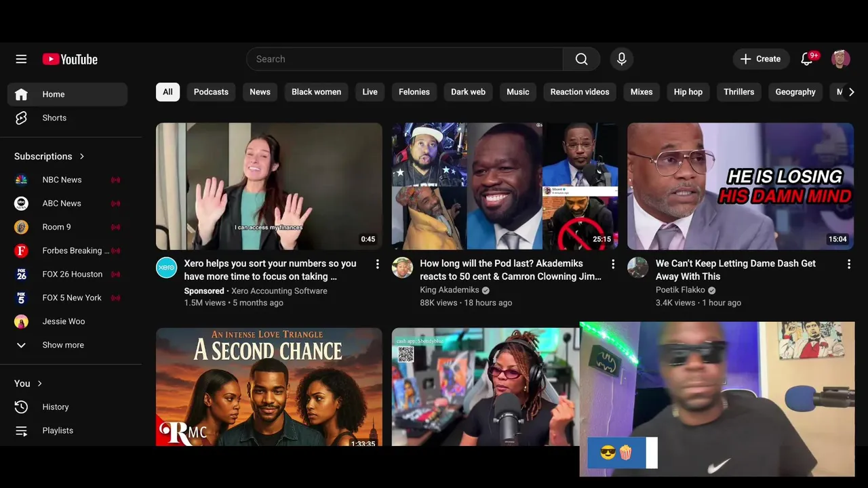Select the Black women filter chip
Screen dimensions: 868x488
click(316, 92)
